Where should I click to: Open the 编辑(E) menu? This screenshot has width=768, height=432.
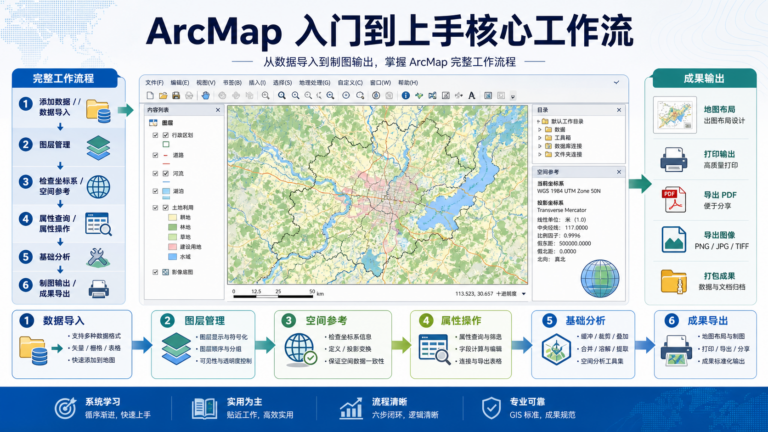pos(180,83)
